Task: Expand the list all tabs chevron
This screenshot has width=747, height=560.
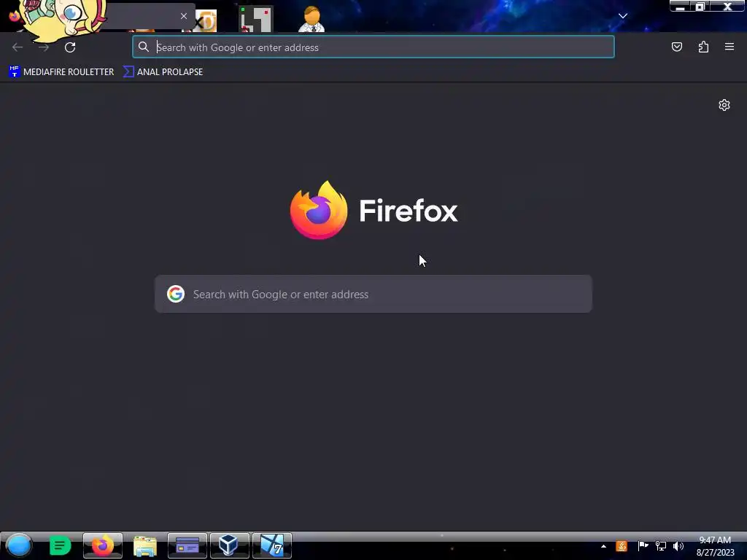Action: (623, 16)
